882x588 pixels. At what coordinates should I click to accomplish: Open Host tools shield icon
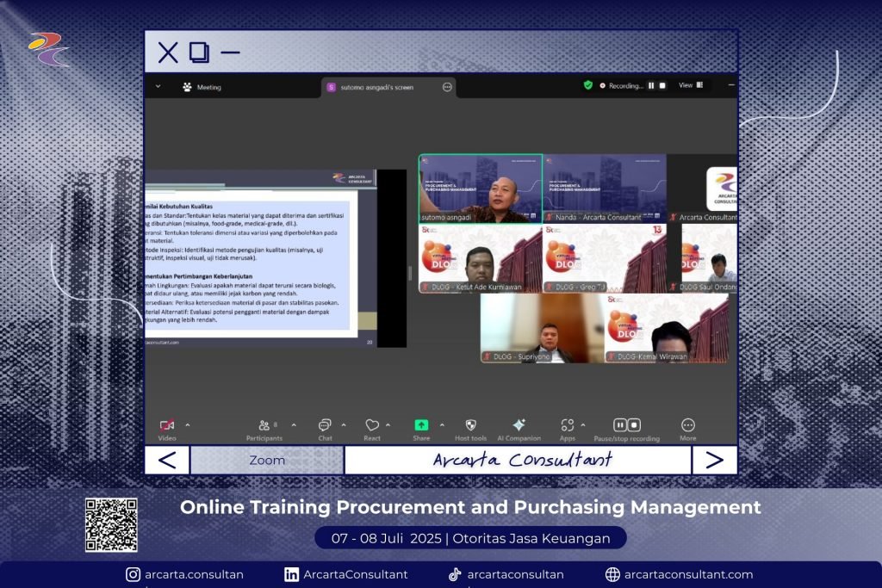point(471,425)
